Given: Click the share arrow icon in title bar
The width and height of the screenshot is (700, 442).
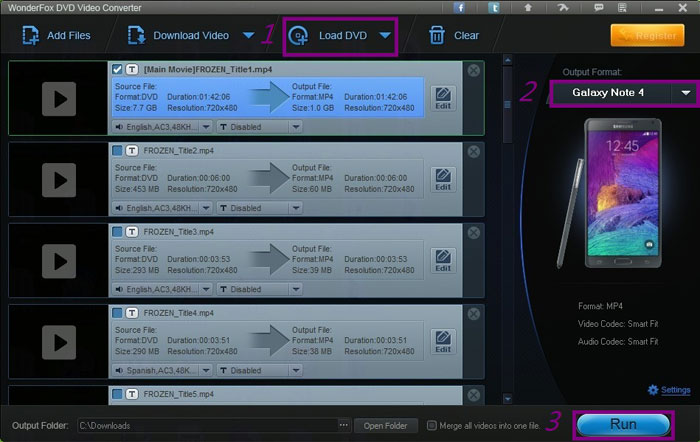Looking at the screenshot, I should tap(563, 8).
